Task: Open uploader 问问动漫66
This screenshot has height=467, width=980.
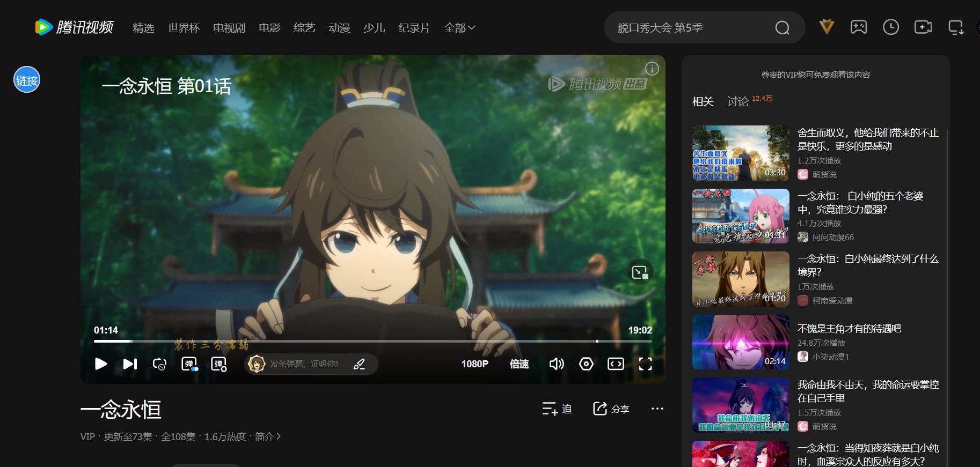Action: tap(826, 237)
